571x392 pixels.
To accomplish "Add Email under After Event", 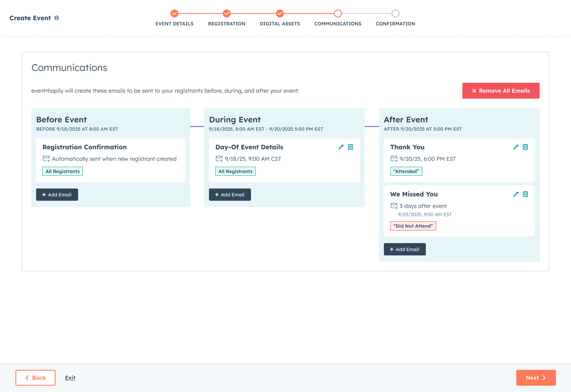I will pos(404,249).
